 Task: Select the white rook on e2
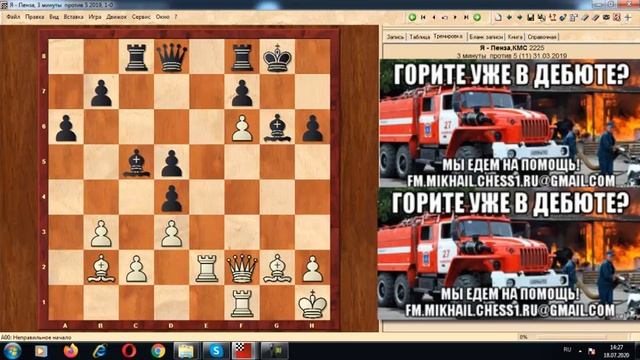point(207,268)
